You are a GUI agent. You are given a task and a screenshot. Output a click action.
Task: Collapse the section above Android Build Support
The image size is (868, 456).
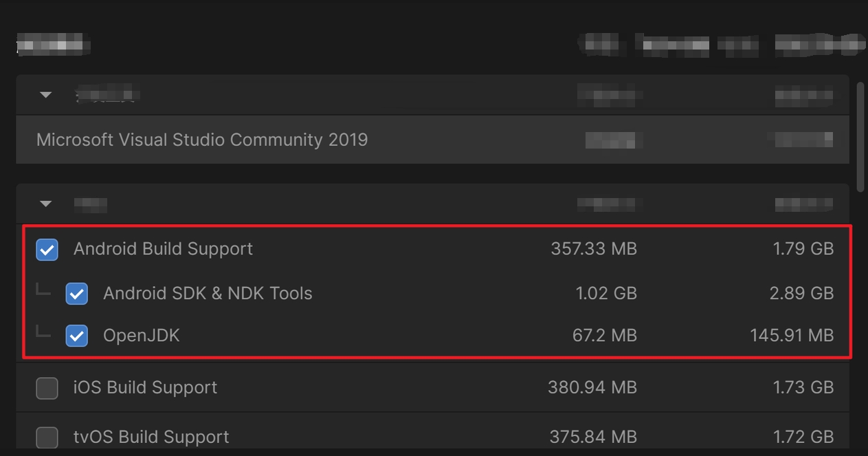46,204
